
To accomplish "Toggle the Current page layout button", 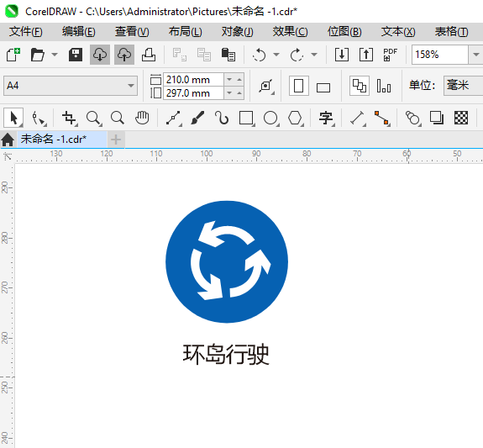I will point(384,86).
